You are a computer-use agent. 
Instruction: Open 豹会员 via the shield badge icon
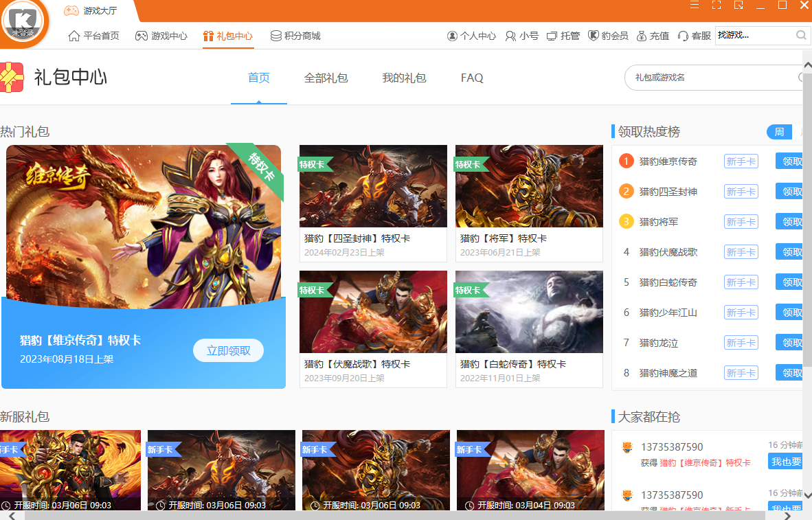[x=593, y=36]
